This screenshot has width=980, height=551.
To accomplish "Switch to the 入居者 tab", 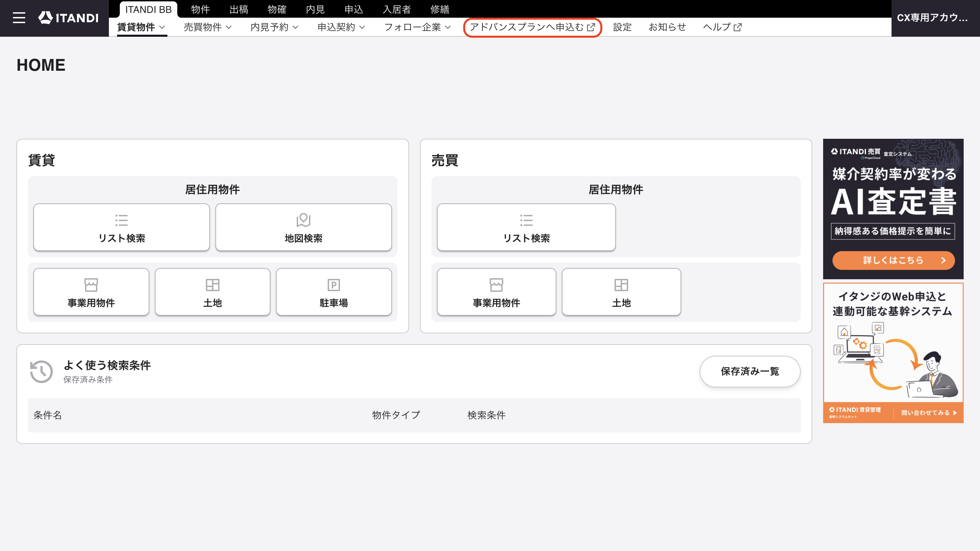I will 396,9.
